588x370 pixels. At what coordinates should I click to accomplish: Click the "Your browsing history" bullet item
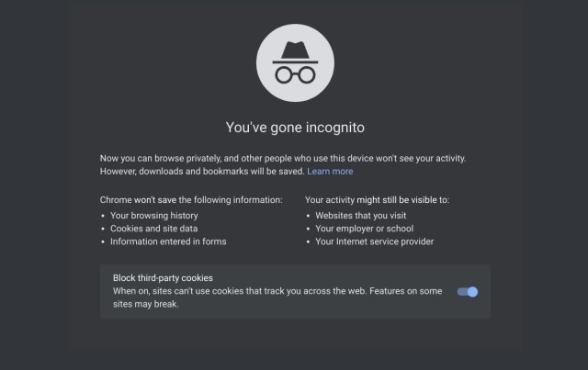[x=153, y=216]
